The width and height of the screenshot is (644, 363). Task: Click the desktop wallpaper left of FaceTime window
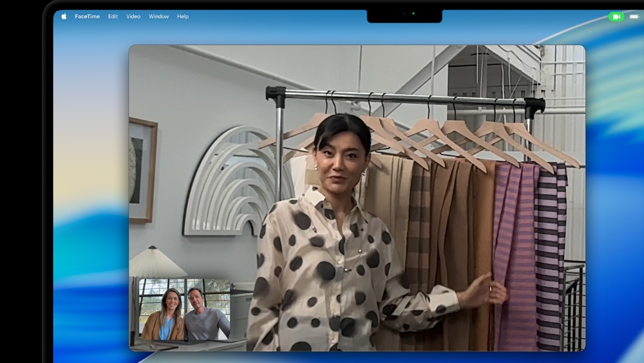90,193
